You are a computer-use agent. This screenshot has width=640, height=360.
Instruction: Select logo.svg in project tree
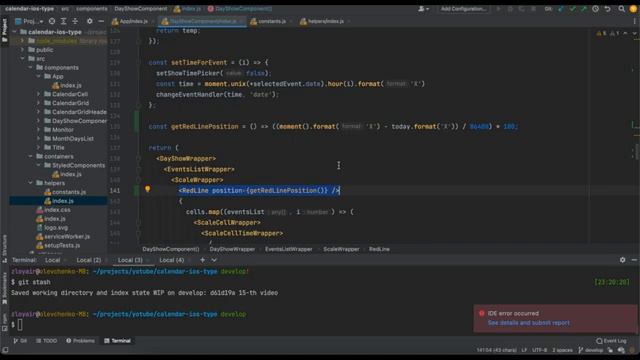point(52,227)
